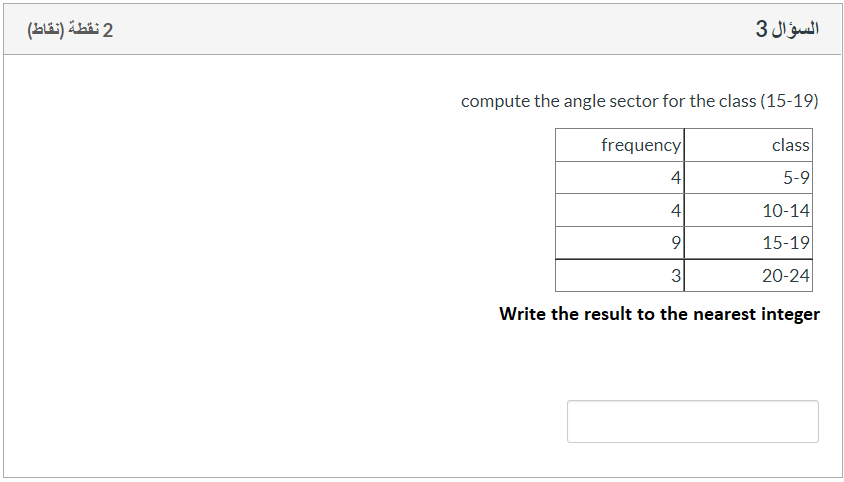The width and height of the screenshot is (844, 482).
Task: Click the 5-9 class cell
Action: coord(748,178)
